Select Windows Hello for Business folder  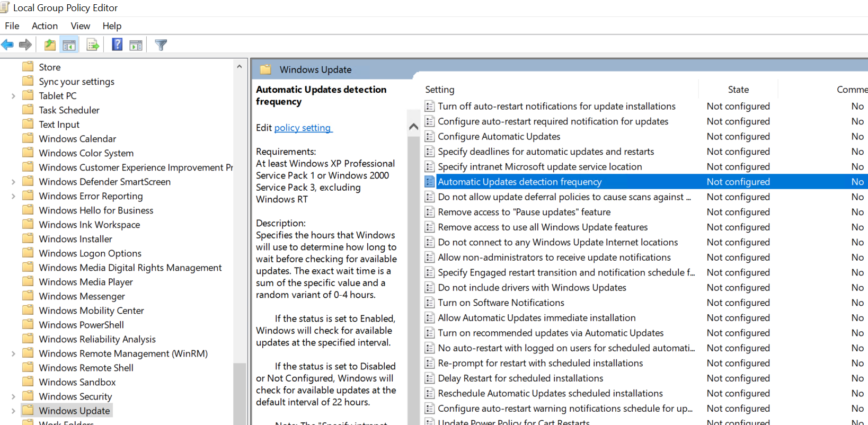(x=96, y=210)
